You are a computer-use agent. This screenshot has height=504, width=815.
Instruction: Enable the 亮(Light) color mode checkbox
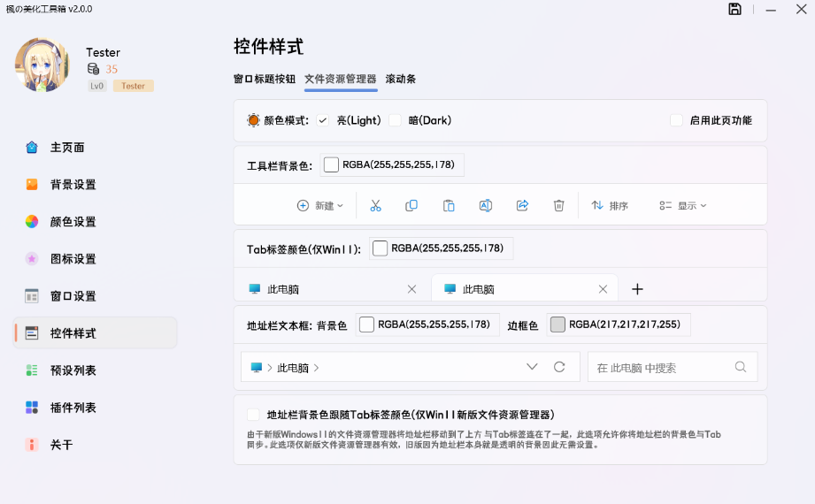[323, 120]
